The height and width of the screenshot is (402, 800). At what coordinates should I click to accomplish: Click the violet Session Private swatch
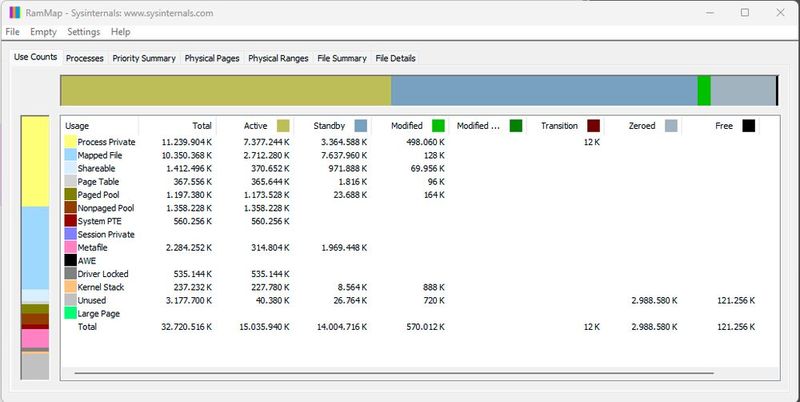(70, 234)
